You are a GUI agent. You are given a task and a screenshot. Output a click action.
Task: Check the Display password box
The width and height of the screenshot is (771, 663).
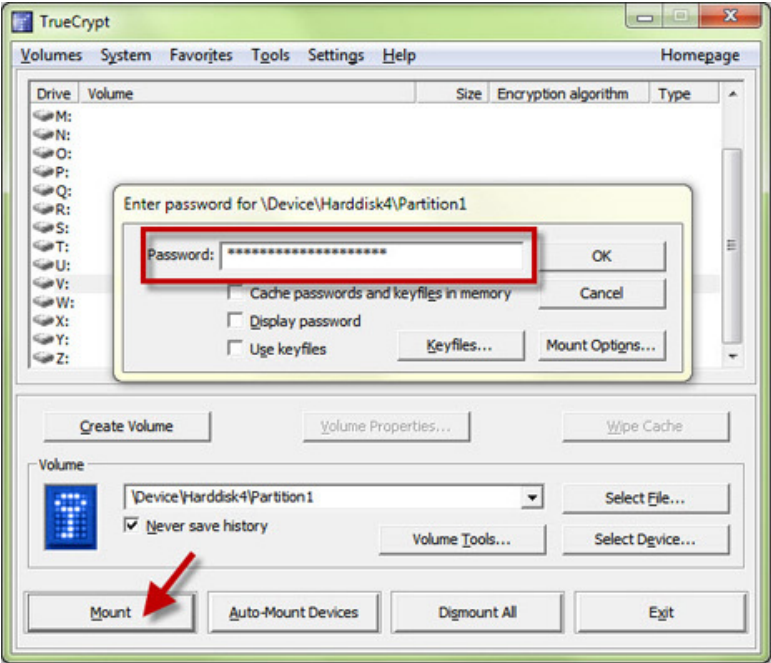point(236,321)
